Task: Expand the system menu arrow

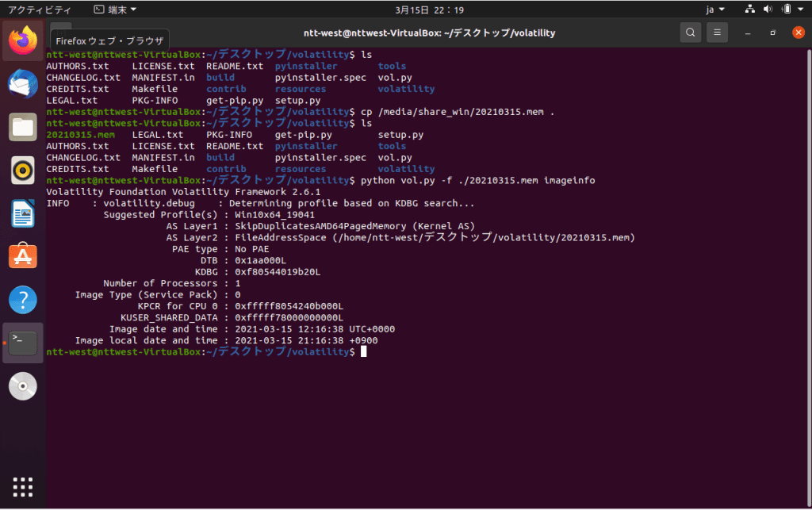Action: [x=801, y=10]
